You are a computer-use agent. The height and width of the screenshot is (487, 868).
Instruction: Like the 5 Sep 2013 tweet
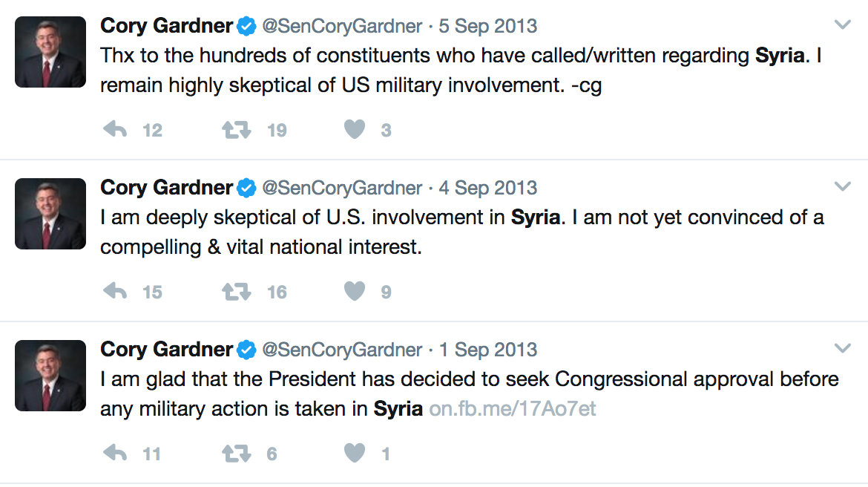tap(355, 131)
